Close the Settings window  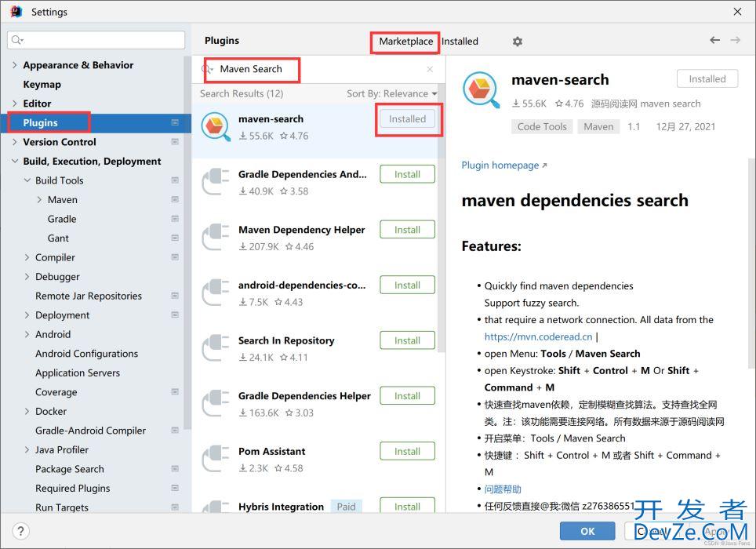pos(738,12)
